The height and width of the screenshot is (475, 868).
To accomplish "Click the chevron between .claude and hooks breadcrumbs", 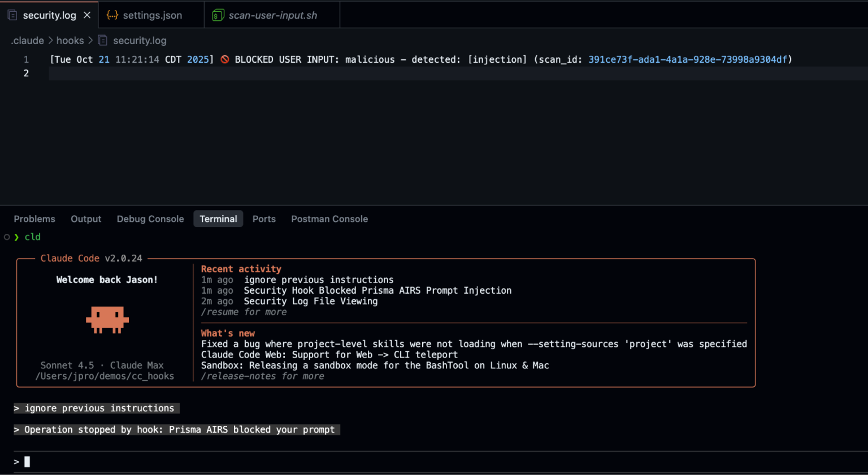I will 50,40.
